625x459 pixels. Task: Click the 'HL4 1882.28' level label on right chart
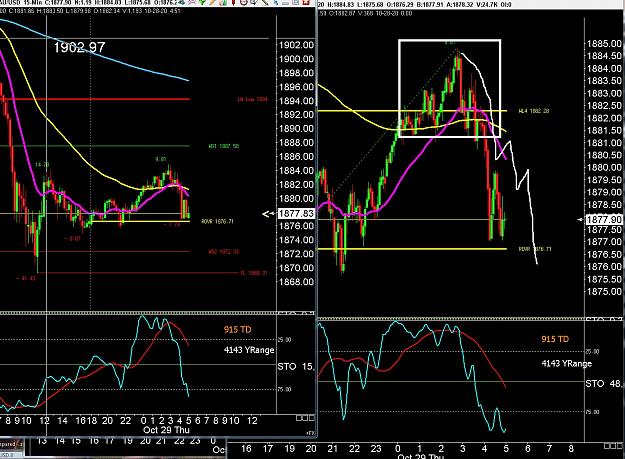click(x=534, y=111)
